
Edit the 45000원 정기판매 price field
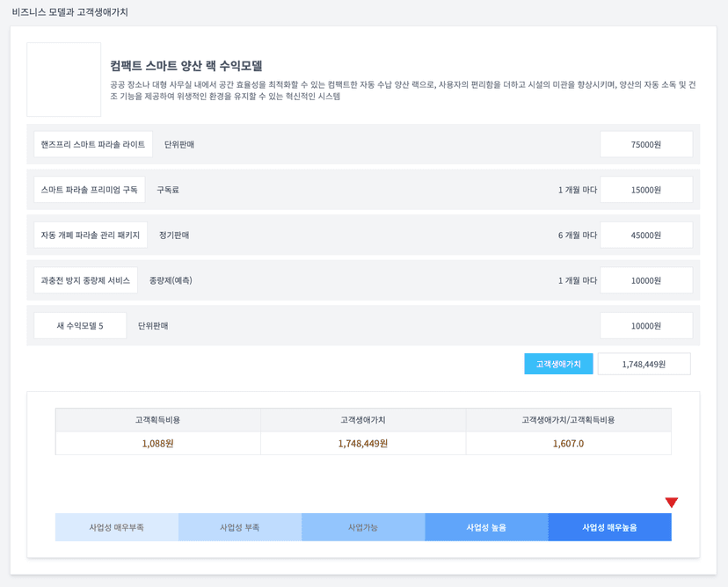coord(646,235)
